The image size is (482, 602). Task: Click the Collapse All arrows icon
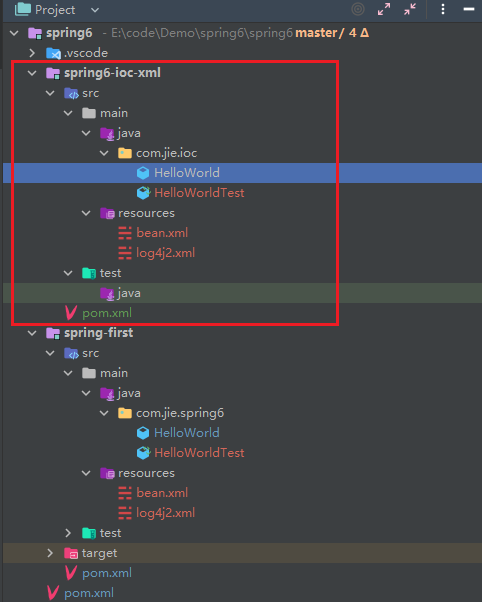(x=410, y=9)
